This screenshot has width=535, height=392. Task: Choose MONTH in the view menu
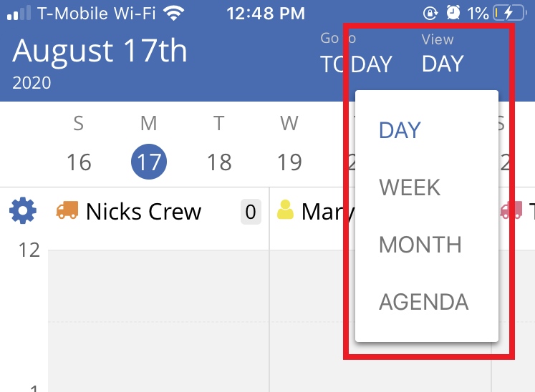pyautogui.click(x=420, y=245)
